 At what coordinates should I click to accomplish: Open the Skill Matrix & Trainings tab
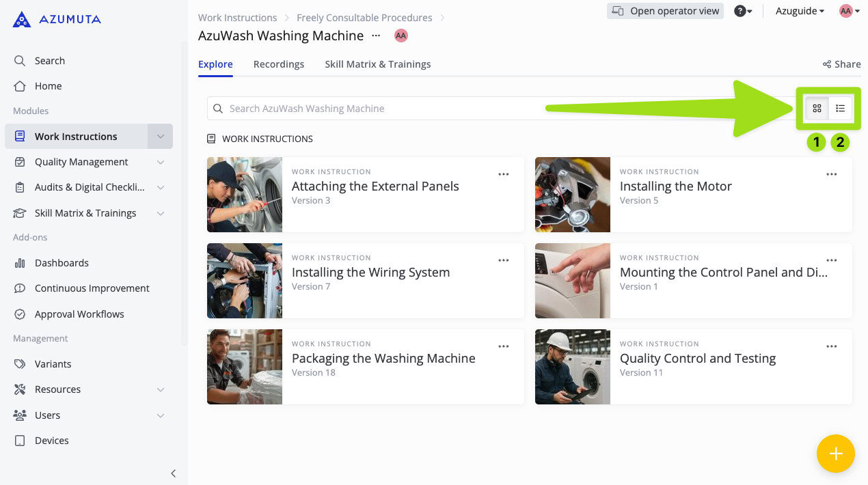377,64
